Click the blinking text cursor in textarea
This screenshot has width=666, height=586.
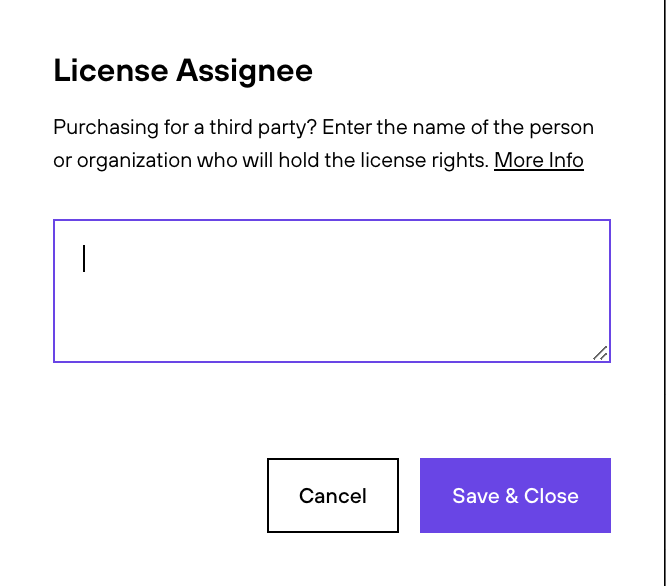pos(84,258)
